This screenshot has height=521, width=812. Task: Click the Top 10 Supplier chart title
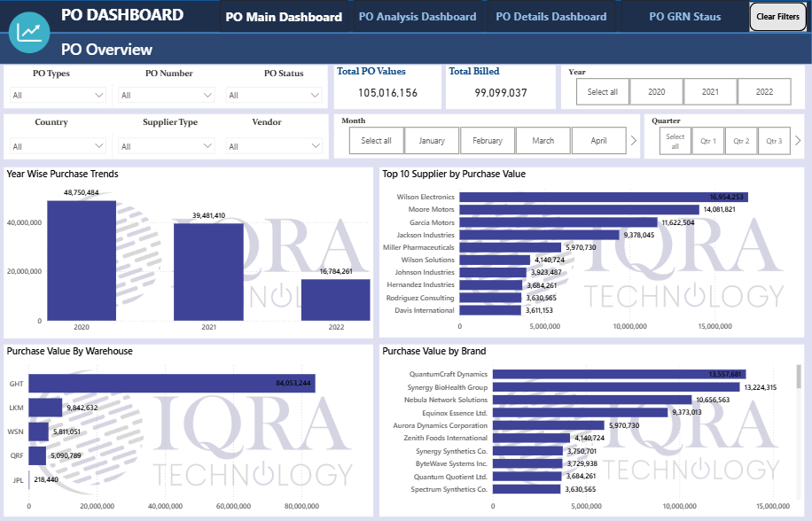(454, 174)
